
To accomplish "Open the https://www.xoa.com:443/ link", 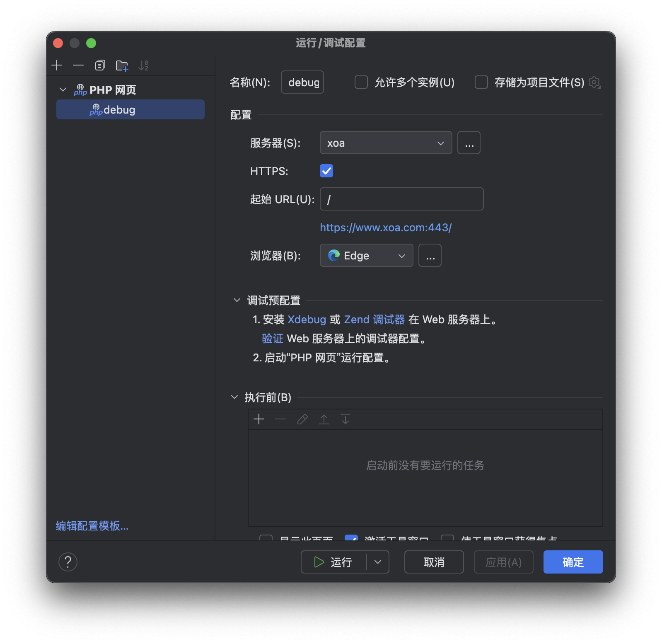I will [386, 228].
